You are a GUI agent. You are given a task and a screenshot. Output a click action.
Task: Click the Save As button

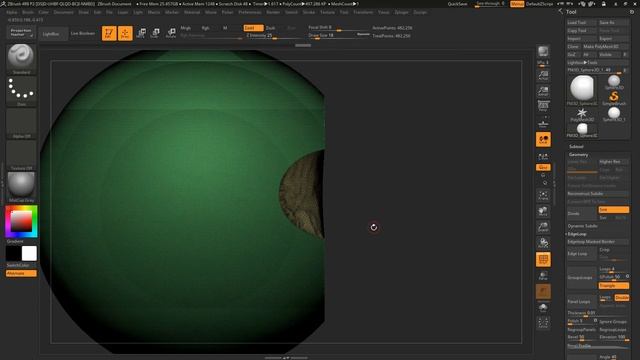click(613, 22)
